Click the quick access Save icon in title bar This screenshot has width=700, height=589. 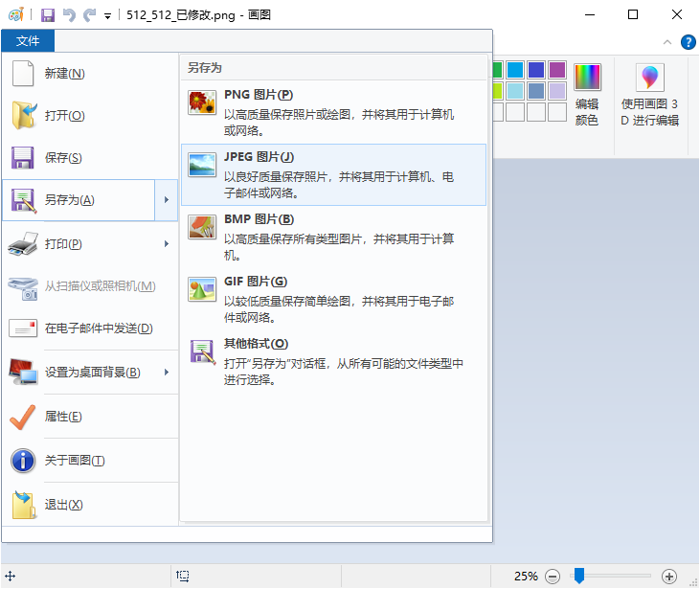(x=48, y=15)
